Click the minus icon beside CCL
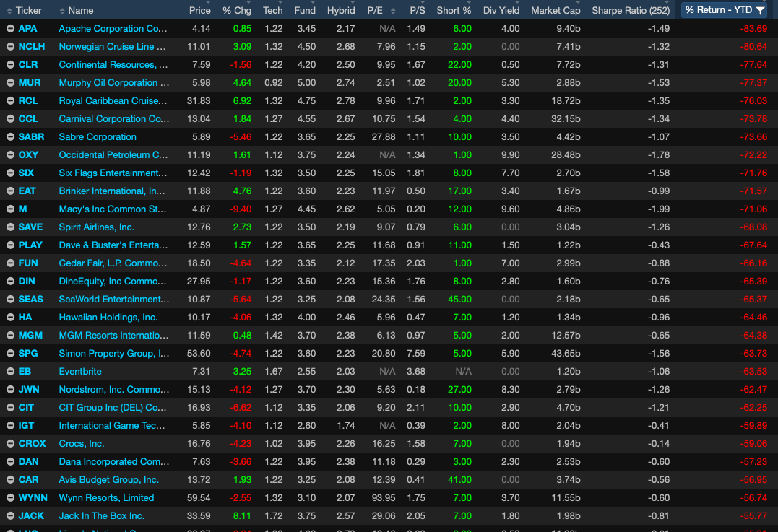Screen dimensions: 778x532 click(x=10, y=119)
